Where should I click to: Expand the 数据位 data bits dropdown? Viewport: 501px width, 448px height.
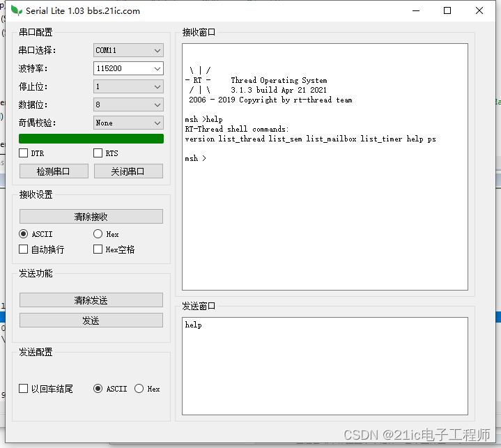(x=128, y=105)
